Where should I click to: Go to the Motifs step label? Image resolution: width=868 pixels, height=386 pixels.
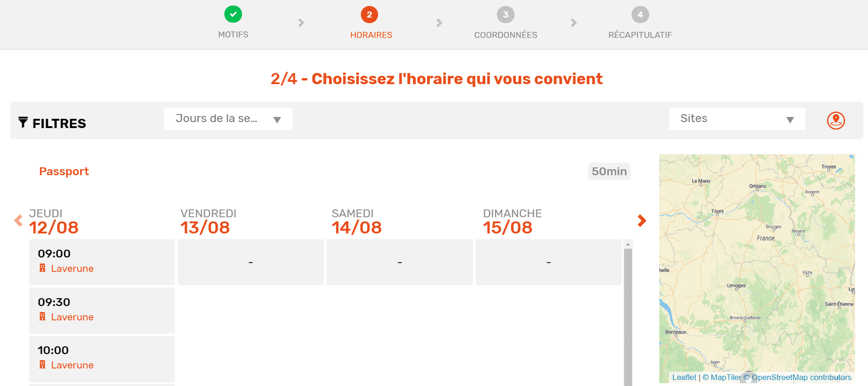(233, 35)
